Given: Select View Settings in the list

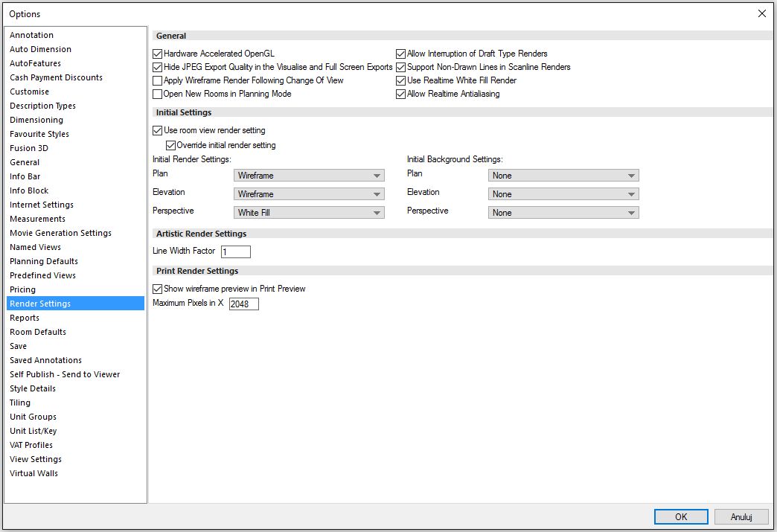Looking at the screenshot, I should (x=36, y=459).
